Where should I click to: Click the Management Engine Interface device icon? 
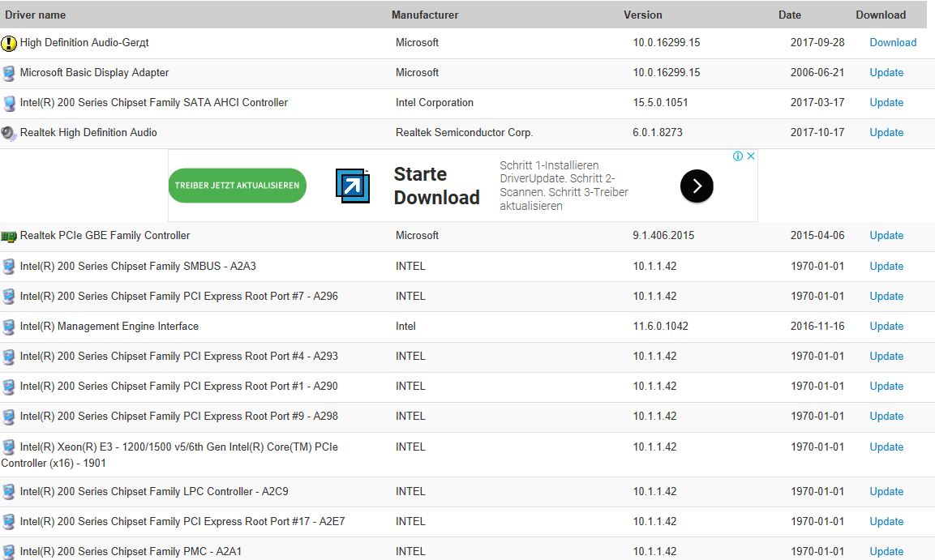point(9,327)
